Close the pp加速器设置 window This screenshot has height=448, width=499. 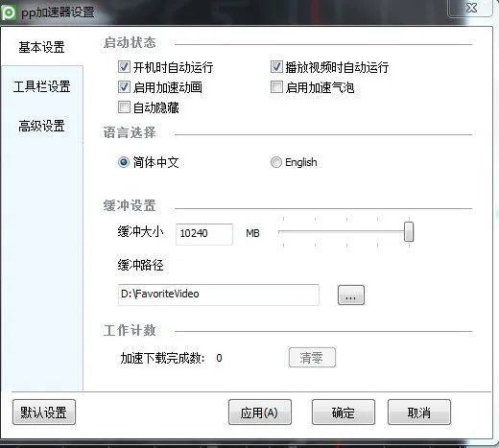471,8
